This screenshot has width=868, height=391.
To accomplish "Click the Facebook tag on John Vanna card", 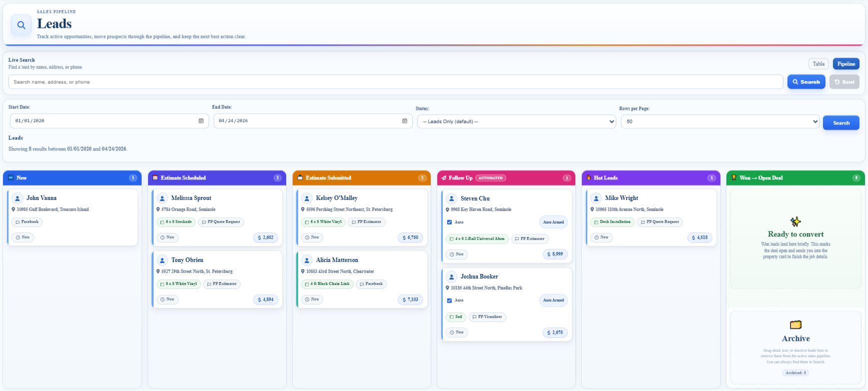I will click(x=27, y=222).
